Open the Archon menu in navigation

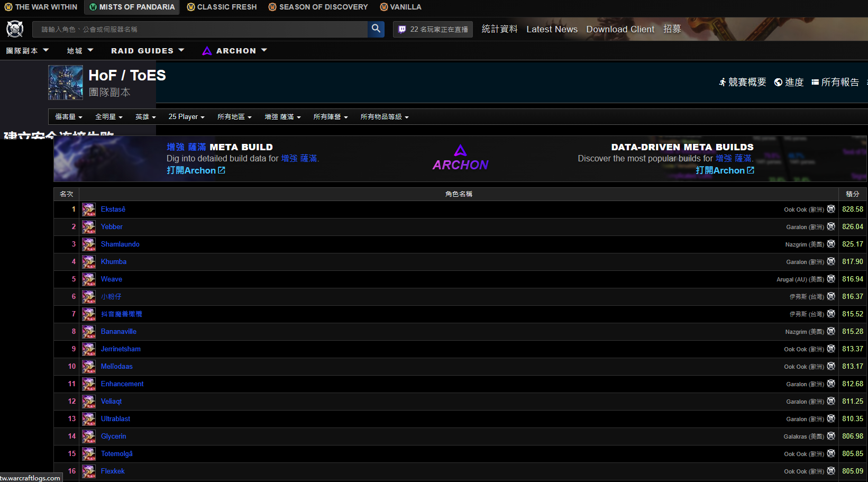pyautogui.click(x=235, y=51)
